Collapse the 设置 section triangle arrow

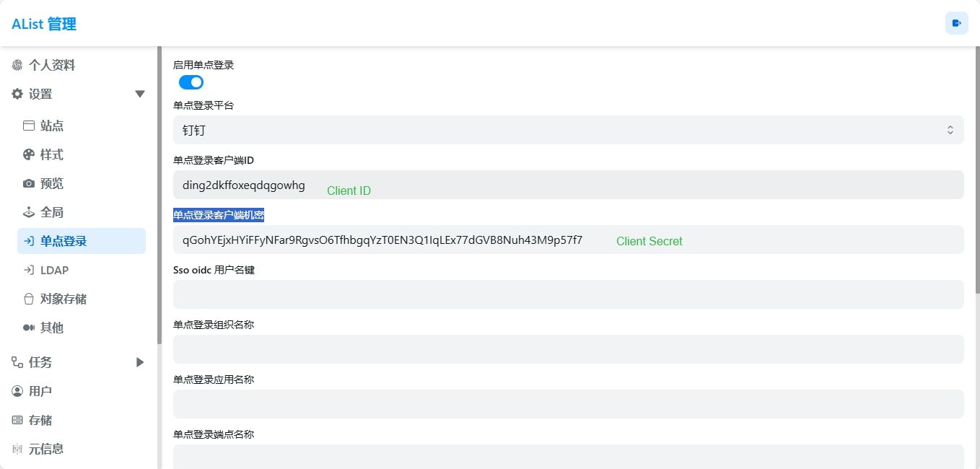[x=140, y=95]
